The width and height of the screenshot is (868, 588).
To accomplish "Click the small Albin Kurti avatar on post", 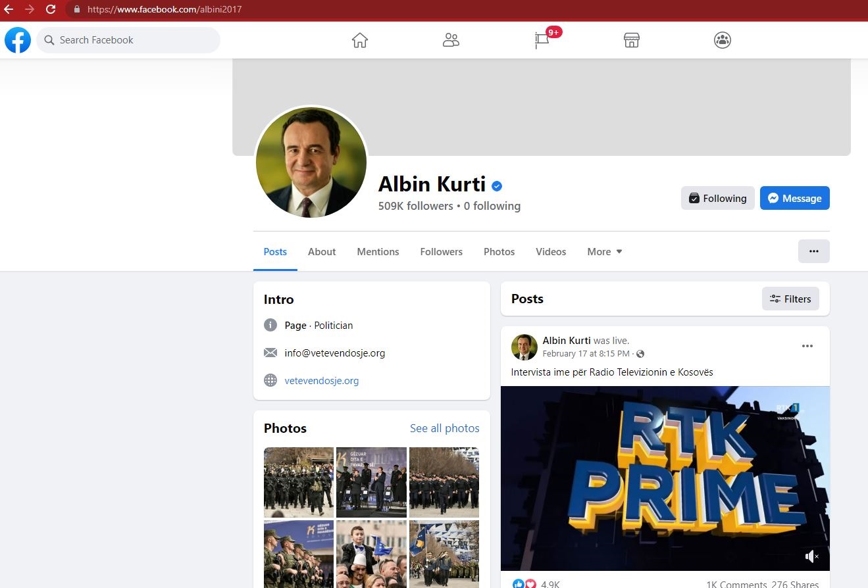I will click(524, 347).
